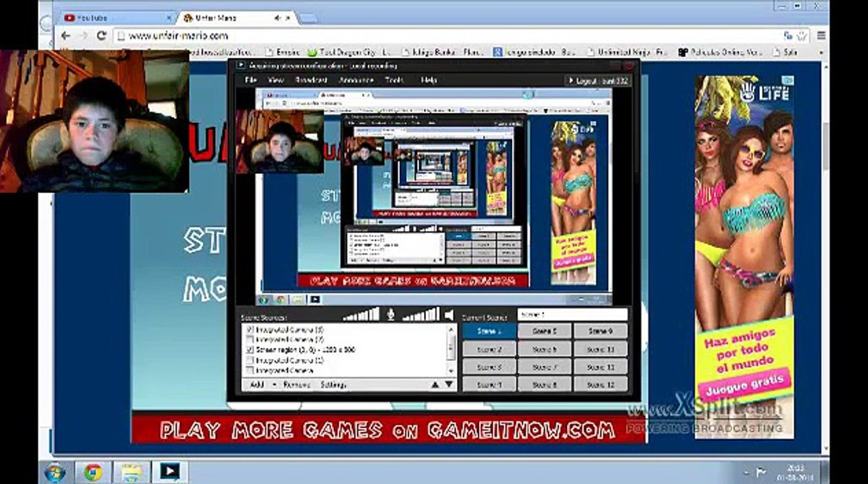Switch to Scene 2
This screenshot has width=868, height=484.
[x=489, y=349]
